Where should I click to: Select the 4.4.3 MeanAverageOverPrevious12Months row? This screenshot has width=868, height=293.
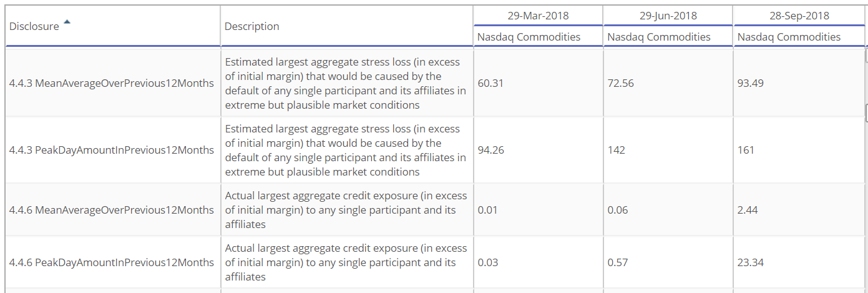[x=435, y=83]
